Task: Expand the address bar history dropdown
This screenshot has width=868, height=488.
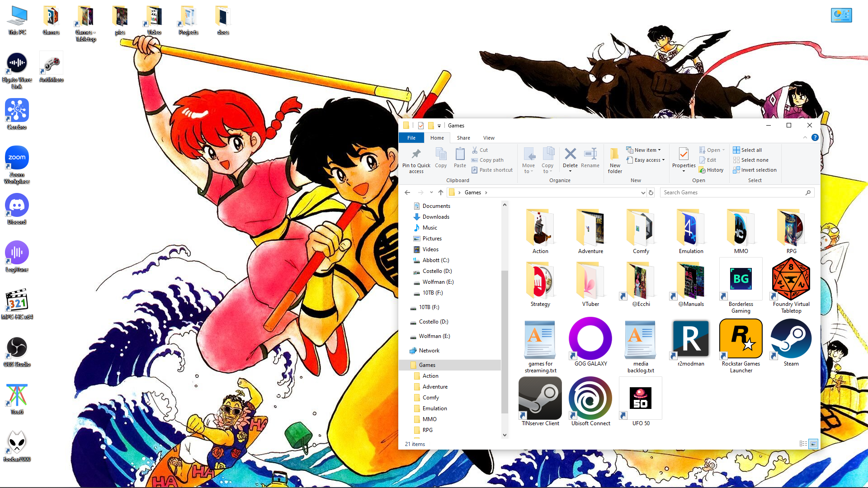Action: pyautogui.click(x=643, y=192)
